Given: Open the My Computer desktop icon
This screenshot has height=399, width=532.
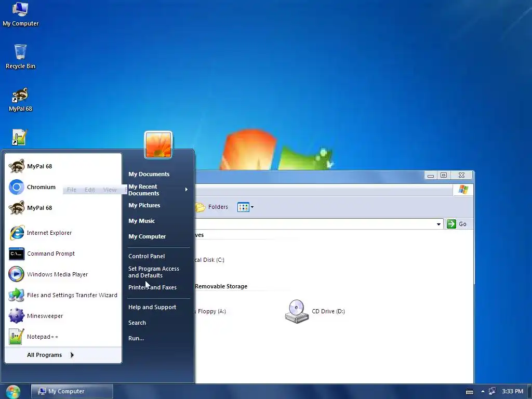Looking at the screenshot, I should (20, 14).
